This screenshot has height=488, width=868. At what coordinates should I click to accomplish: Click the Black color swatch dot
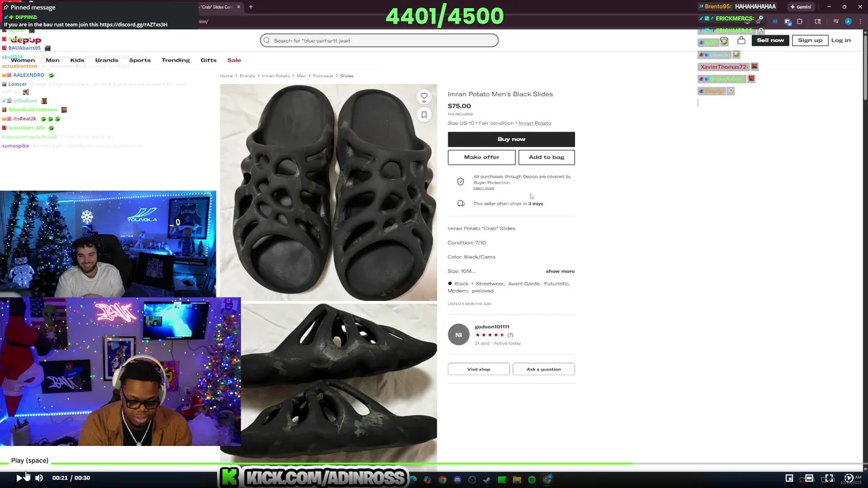click(450, 284)
